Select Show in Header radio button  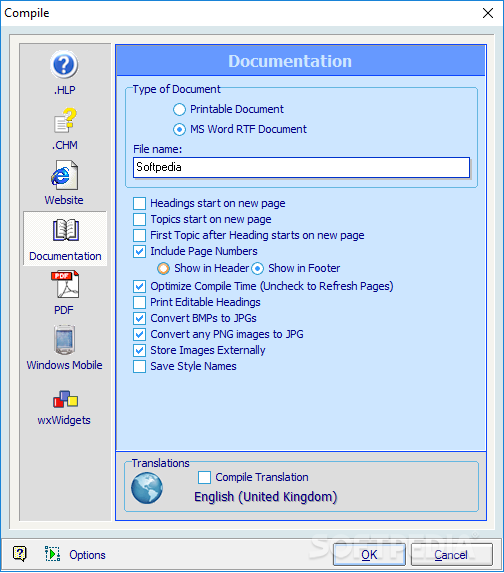pyautogui.click(x=163, y=269)
